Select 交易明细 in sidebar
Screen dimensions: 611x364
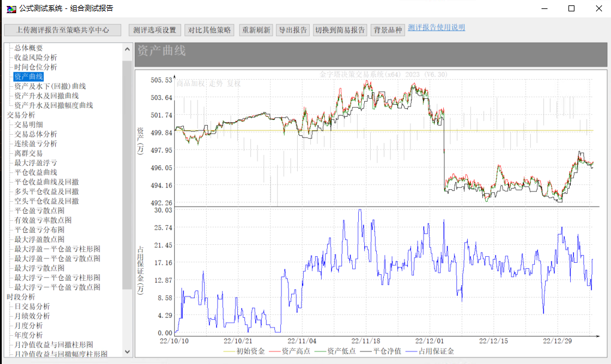click(28, 125)
